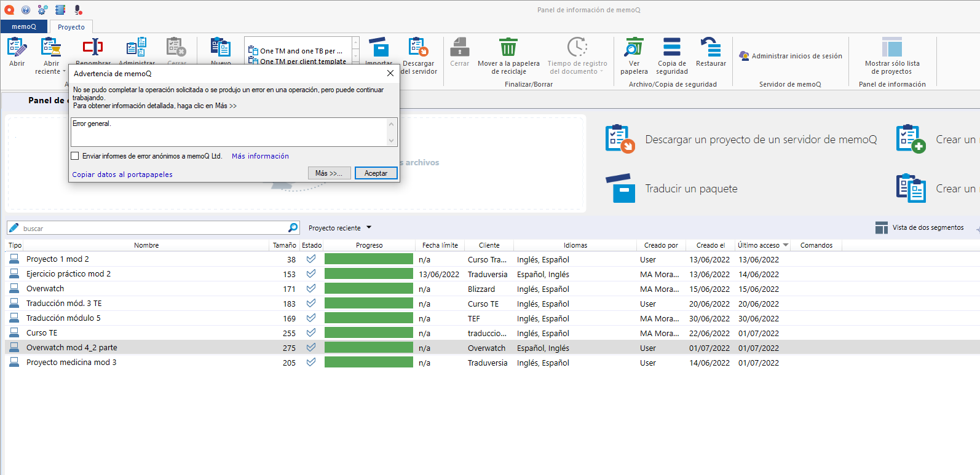
Task: Click the Ver papelera icon
Action: 634,47
